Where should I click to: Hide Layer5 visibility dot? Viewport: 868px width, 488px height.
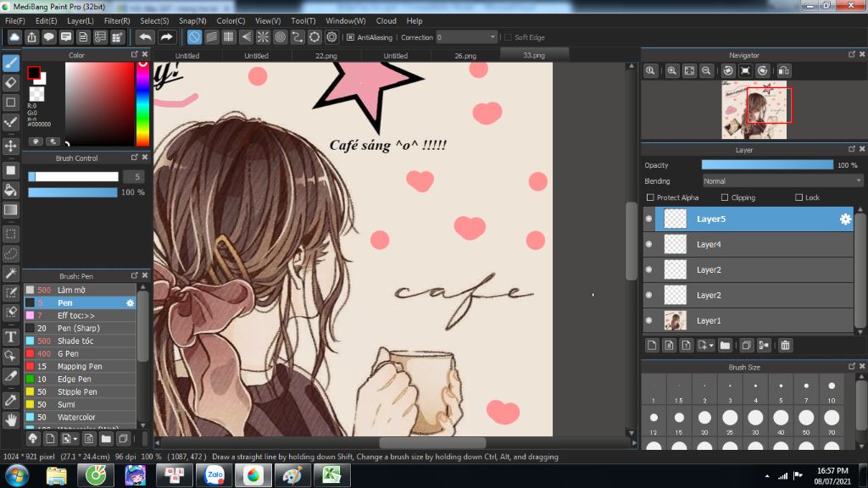(648, 219)
